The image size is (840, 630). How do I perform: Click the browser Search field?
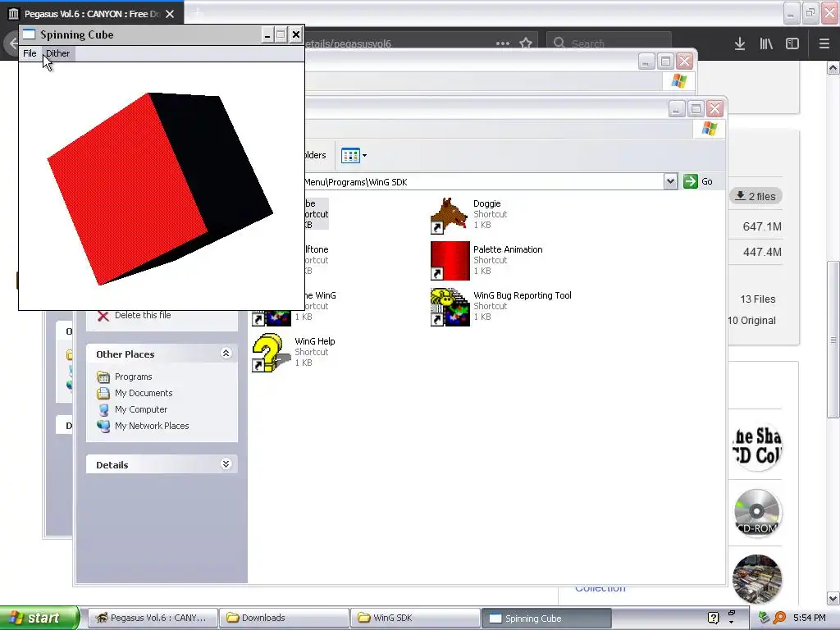tap(609, 43)
